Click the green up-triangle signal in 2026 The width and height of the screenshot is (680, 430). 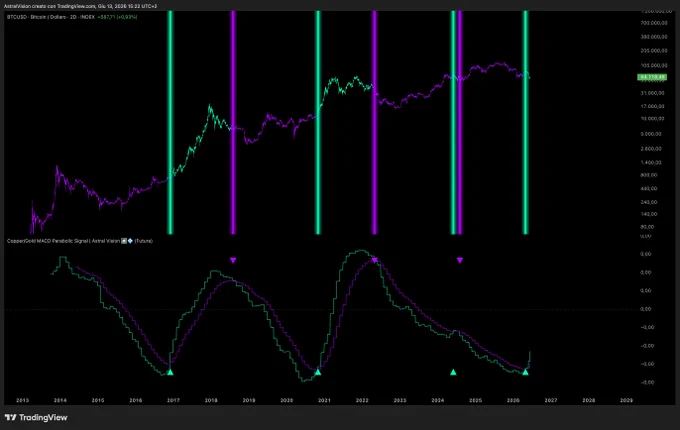coord(525,372)
